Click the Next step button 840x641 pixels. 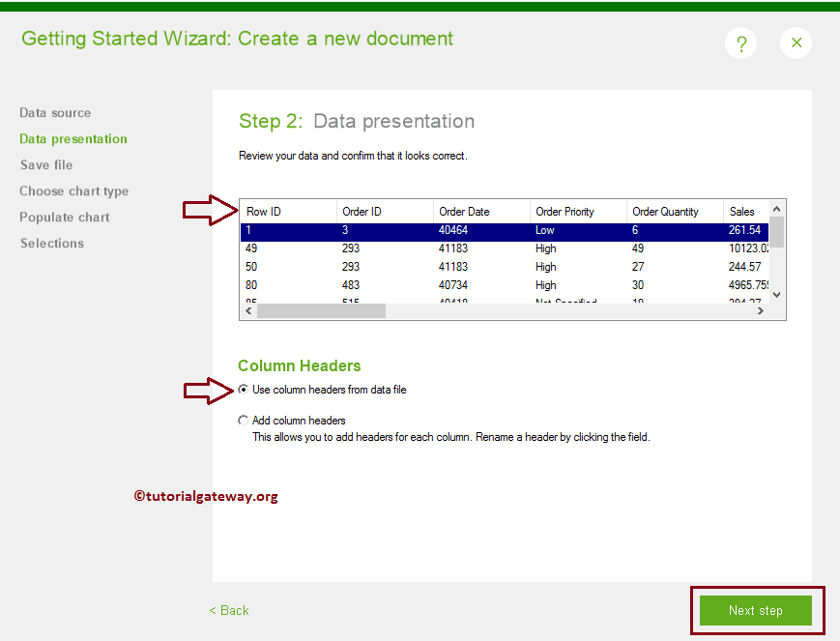click(757, 610)
